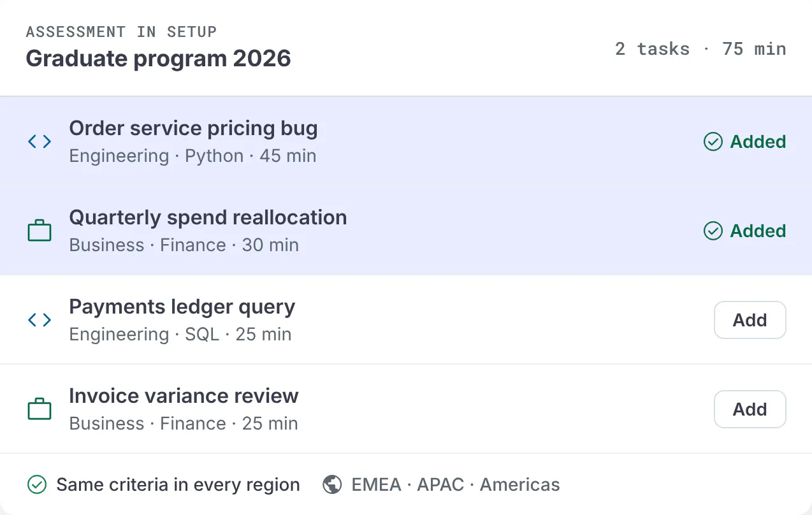Toggle Added status for Quarterly spend reallocation
812x515 pixels.
[x=744, y=231]
